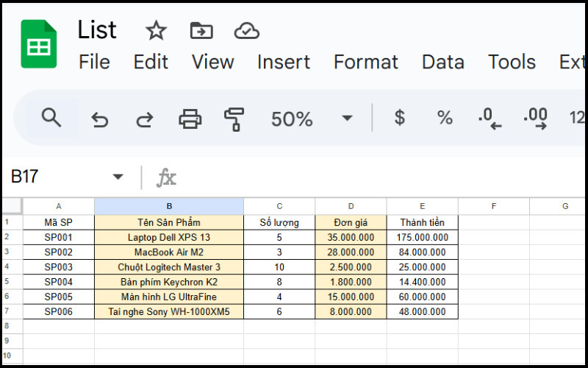Open the File menu
Image resolution: width=588 pixels, height=368 pixels.
point(94,63)
